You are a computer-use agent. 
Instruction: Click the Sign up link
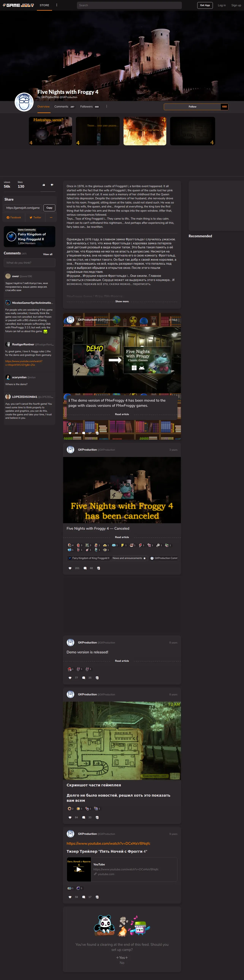coord(236,5)
